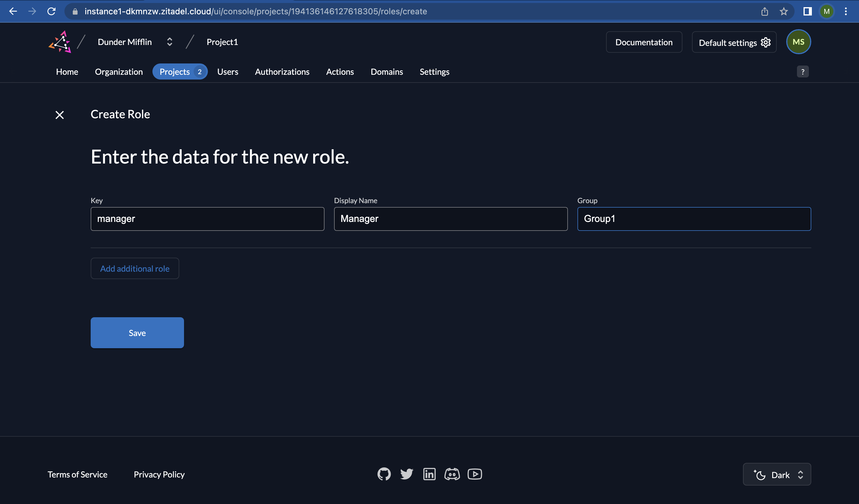
Task: Open the Default settings gear
Action: [x=766, y=42]
